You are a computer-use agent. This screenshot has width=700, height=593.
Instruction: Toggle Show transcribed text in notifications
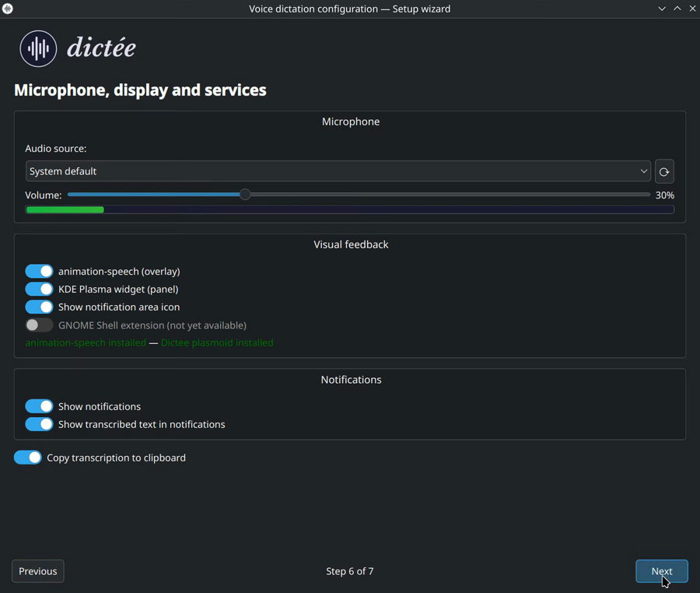pos(39,424)
